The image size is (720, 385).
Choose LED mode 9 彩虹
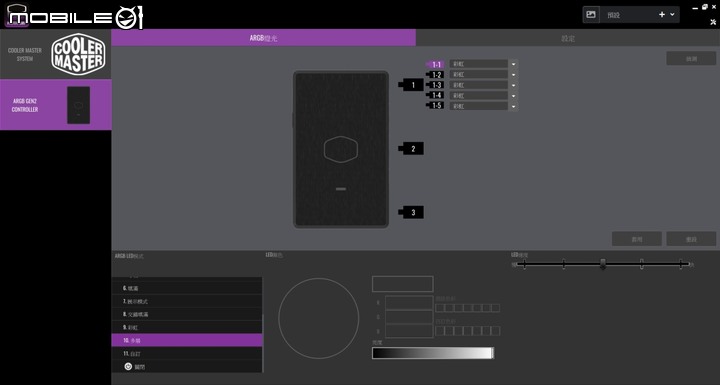point(187,328)
